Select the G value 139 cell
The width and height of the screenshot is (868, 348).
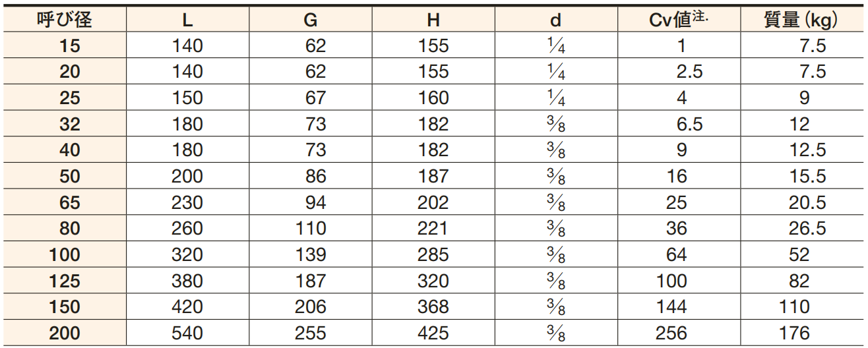click(310, 255)
